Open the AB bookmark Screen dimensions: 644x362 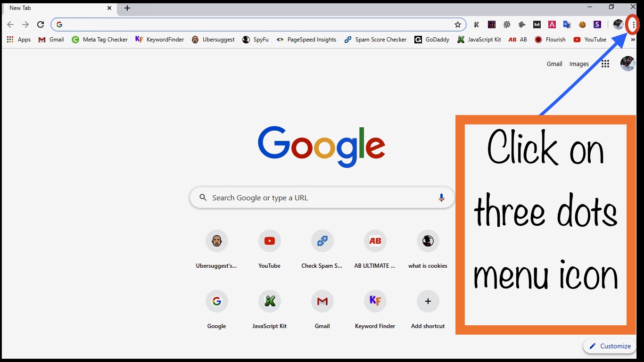518,40
